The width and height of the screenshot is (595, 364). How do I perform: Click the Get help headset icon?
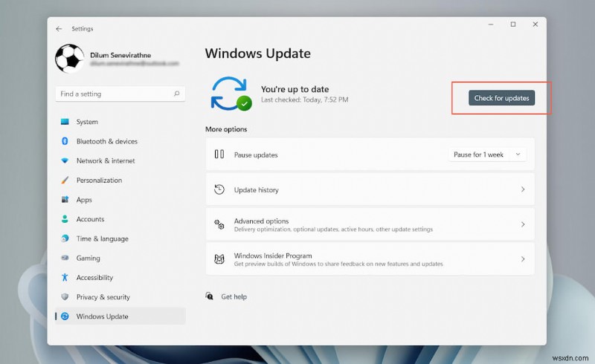tap(209, 296)
